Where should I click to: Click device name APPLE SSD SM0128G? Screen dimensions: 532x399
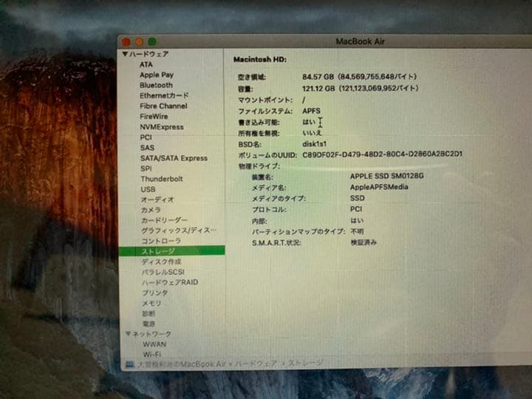(x=386, y=176)
